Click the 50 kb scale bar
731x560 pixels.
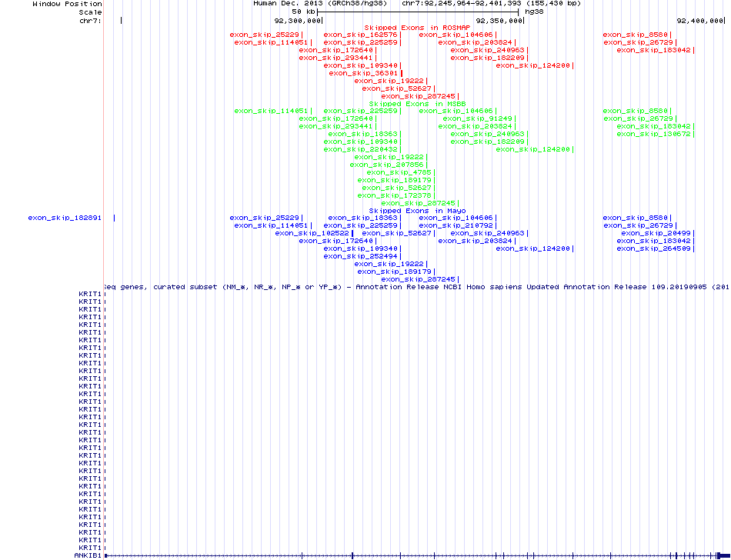coord(419,12)
